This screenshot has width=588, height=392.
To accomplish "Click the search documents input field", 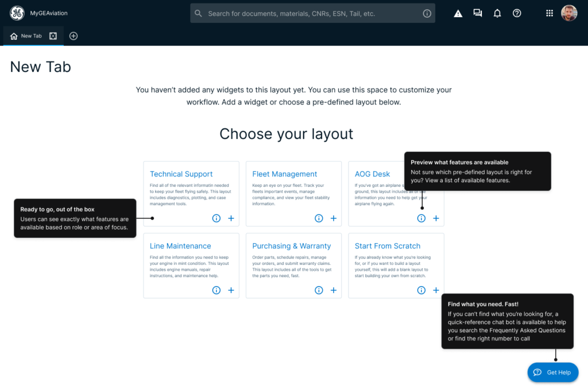I will (x=310, y=13).
